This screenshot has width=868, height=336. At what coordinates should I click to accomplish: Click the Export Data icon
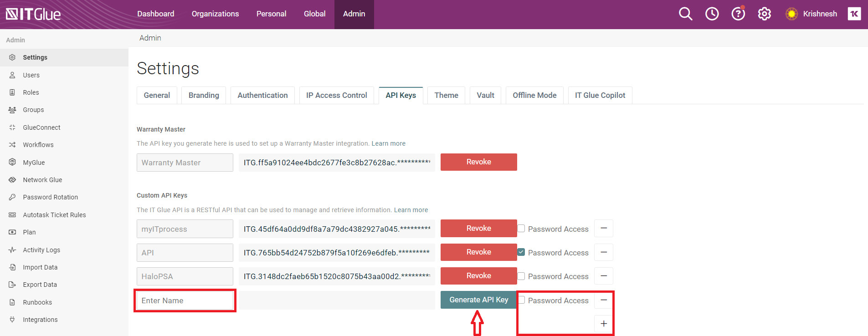12,285
